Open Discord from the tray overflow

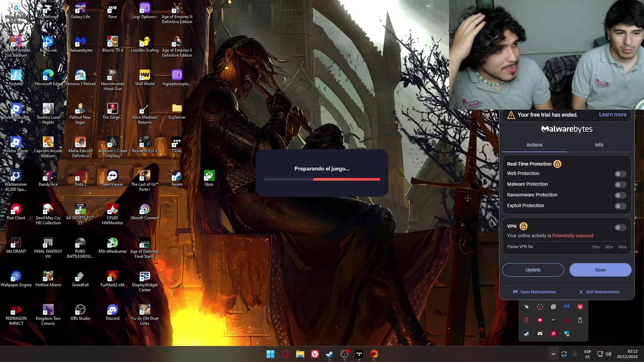tap(540, 333)
